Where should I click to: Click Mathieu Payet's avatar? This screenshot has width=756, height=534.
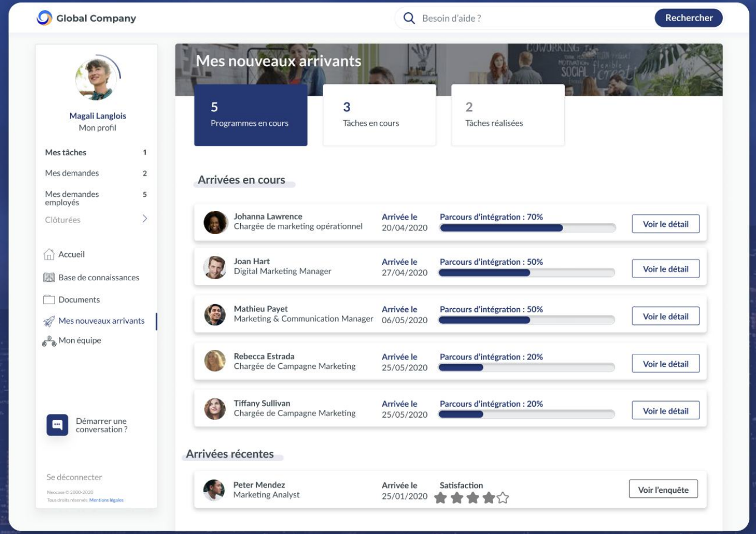[x=215, y=315]
